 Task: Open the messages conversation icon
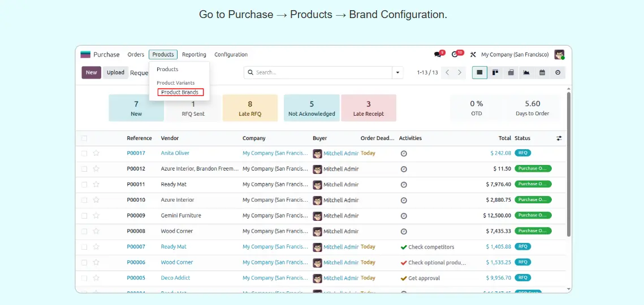pyautogui.click(x=438, y=55)
